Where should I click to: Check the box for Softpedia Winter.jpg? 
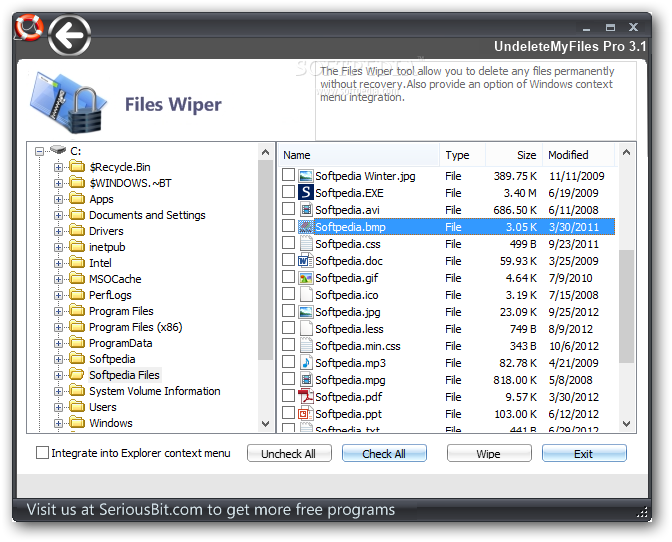288,175
